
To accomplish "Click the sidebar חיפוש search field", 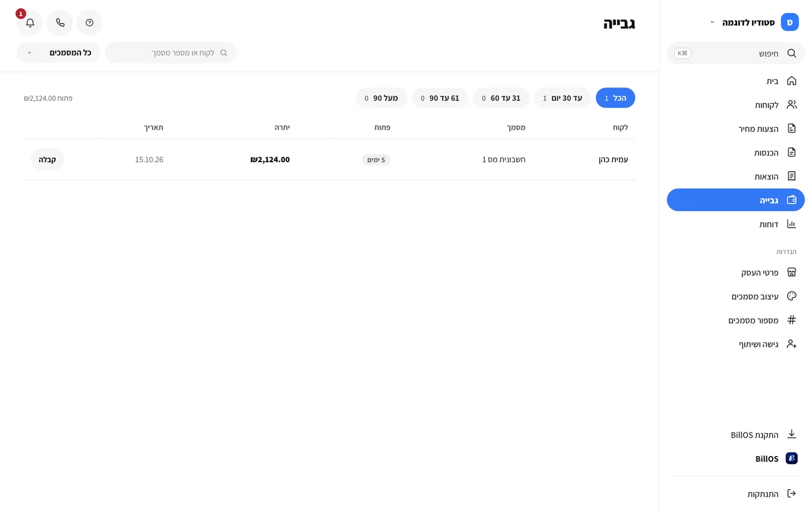I will click(x=735, y=53).
